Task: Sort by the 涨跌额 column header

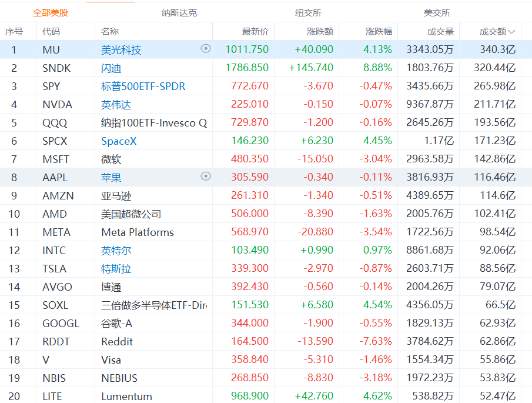Action: (320, 32)
